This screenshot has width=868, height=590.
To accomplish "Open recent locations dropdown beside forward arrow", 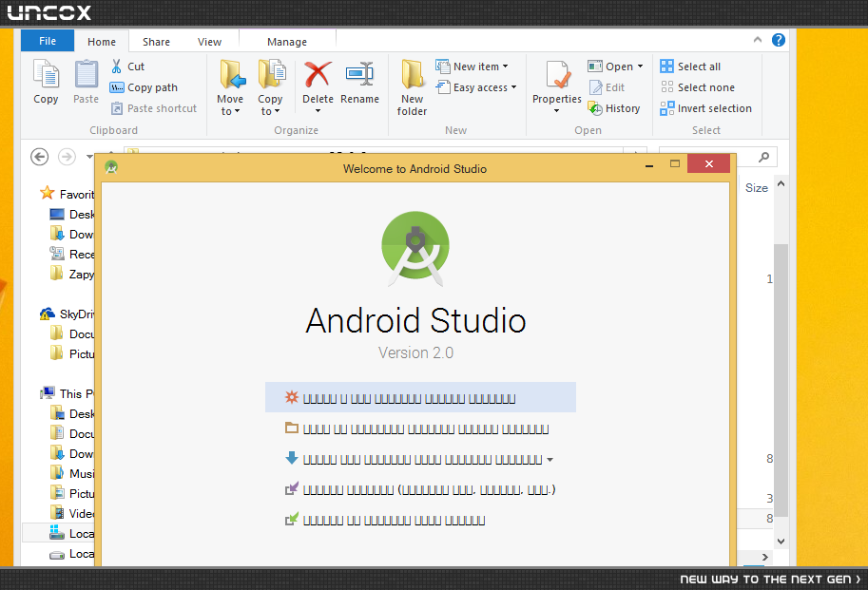I will point(89,157).
